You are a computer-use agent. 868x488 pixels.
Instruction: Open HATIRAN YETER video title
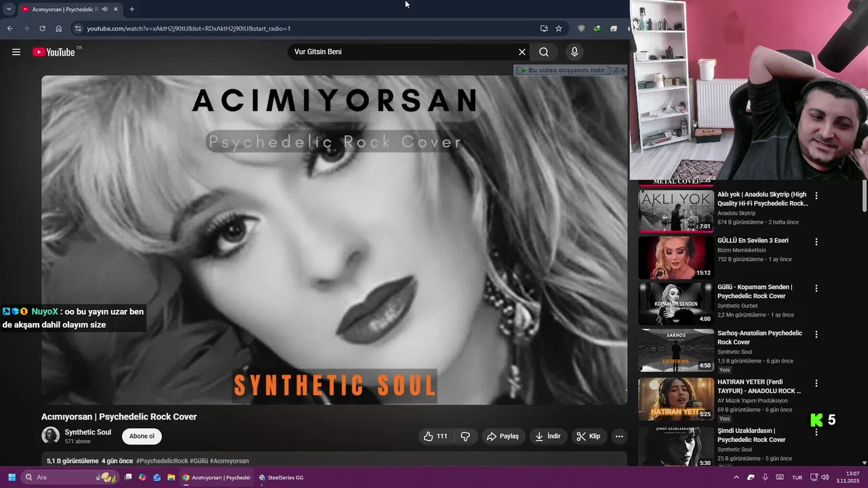pos(759,386)
